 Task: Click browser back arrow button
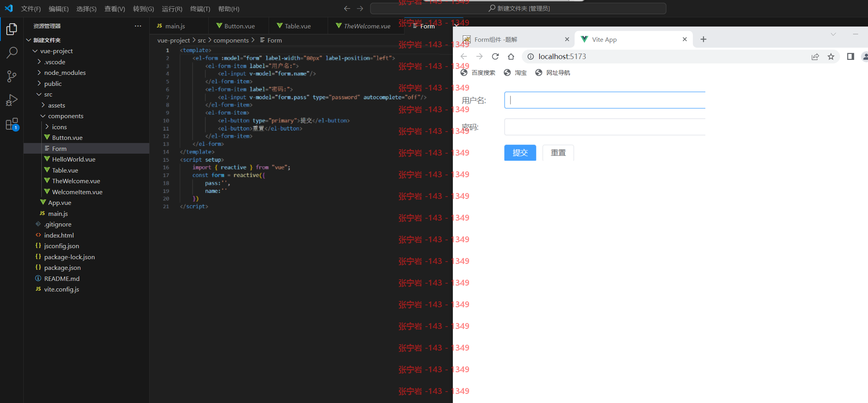coord(464,57)
